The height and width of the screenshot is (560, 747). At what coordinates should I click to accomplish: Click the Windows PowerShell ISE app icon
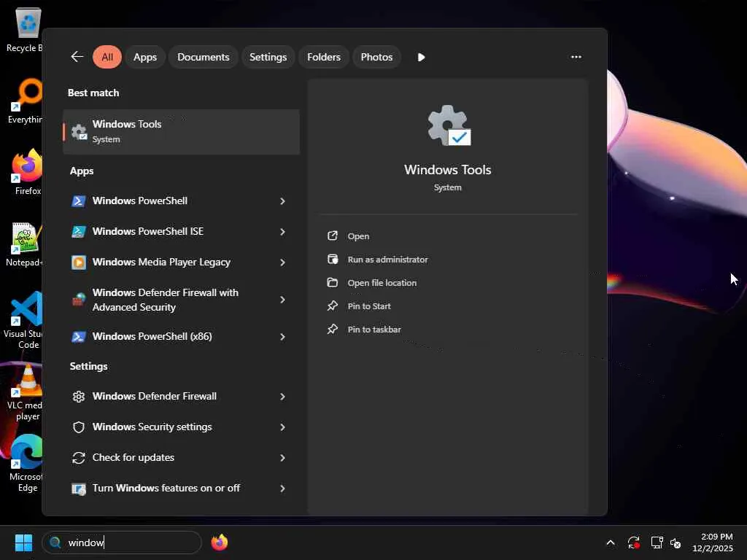coord(79,231)
